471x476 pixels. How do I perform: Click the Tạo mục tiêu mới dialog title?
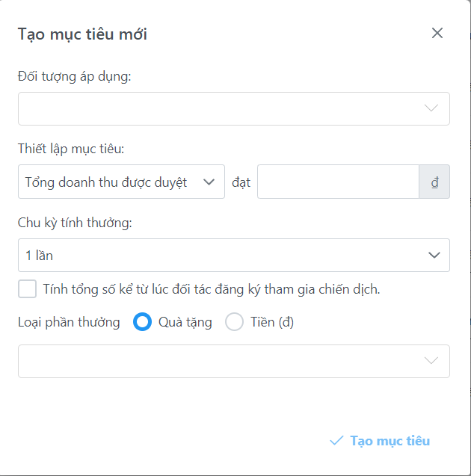tap(82, 34)
